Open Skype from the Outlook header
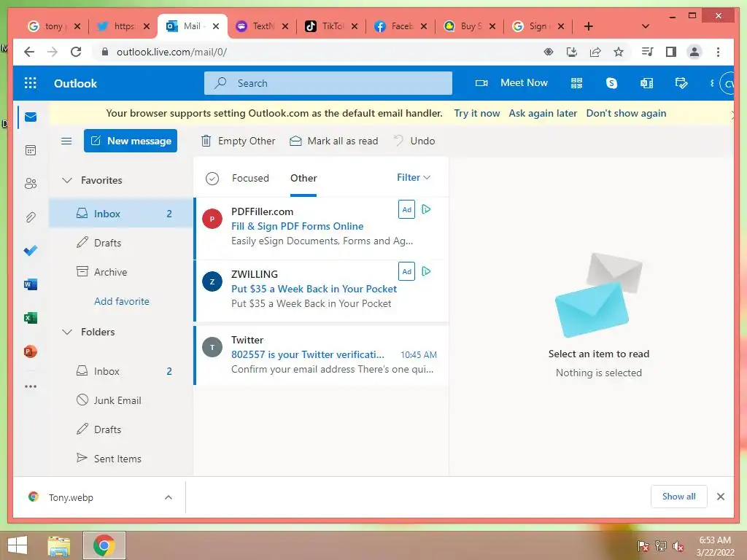Image resolution: width=747 pixels, height=560 pixels. [611, 83]
